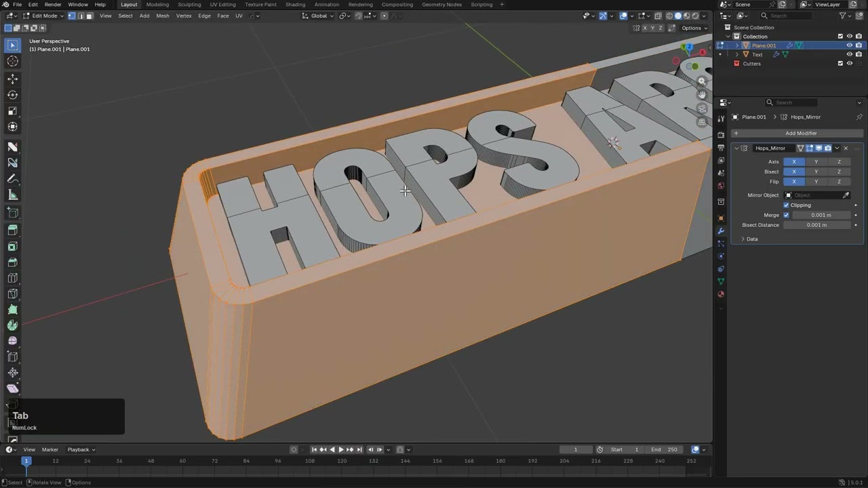
Task: Open the Modifiers wrench properties tab
Action: point(721,231)
